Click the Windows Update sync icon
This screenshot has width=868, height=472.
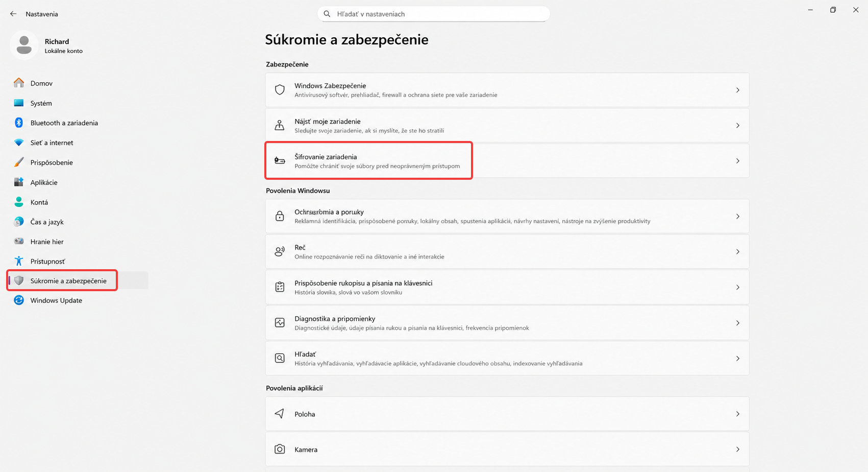[x=19, y=300]
